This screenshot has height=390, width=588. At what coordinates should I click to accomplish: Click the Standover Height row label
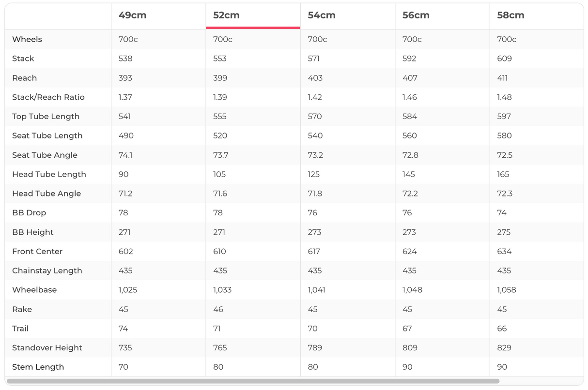coord(47,348)
